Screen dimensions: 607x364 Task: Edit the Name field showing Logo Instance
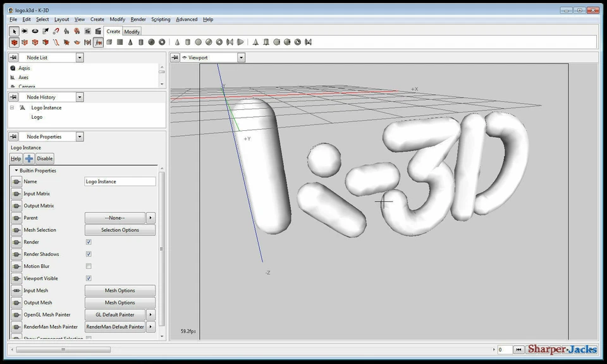click(120, 181)
